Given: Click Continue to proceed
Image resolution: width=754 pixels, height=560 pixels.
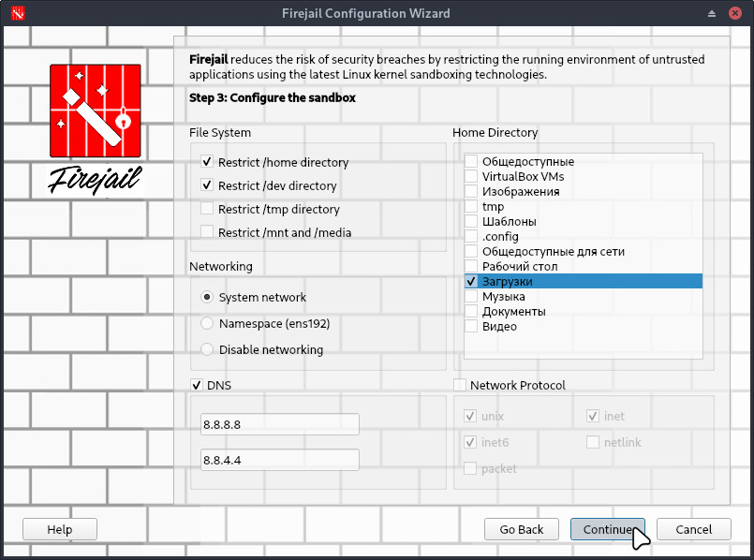Looking at the screenshot, I should tap(608, 529).
